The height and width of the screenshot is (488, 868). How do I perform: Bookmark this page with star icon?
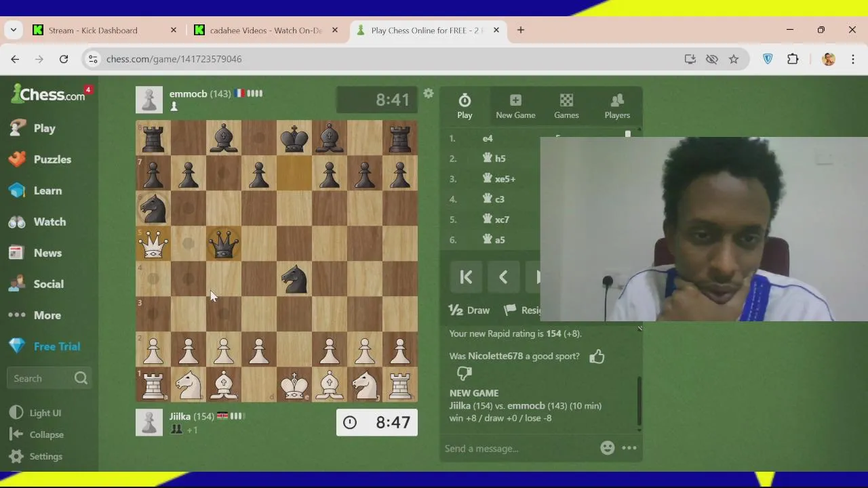[x=734, y=59]
